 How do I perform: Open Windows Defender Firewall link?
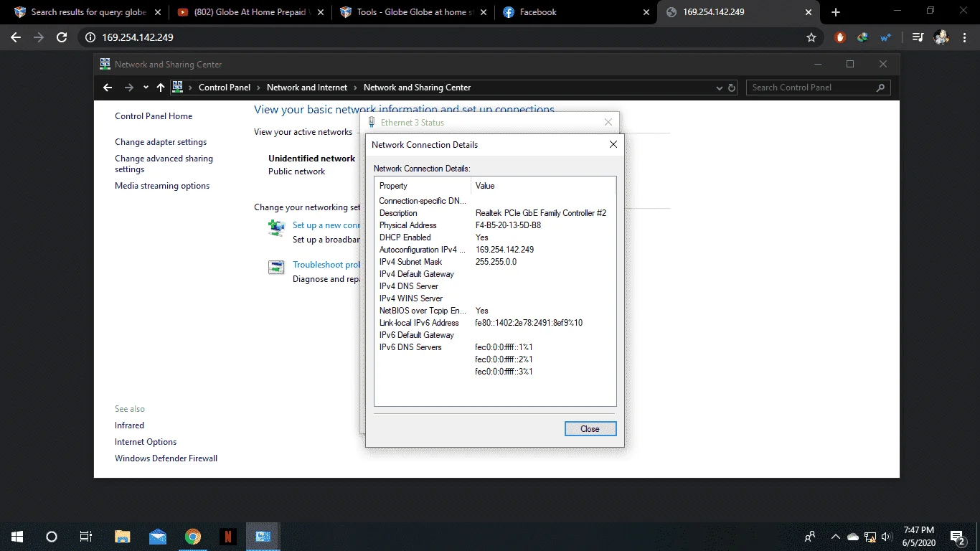(x=166, y=458)
